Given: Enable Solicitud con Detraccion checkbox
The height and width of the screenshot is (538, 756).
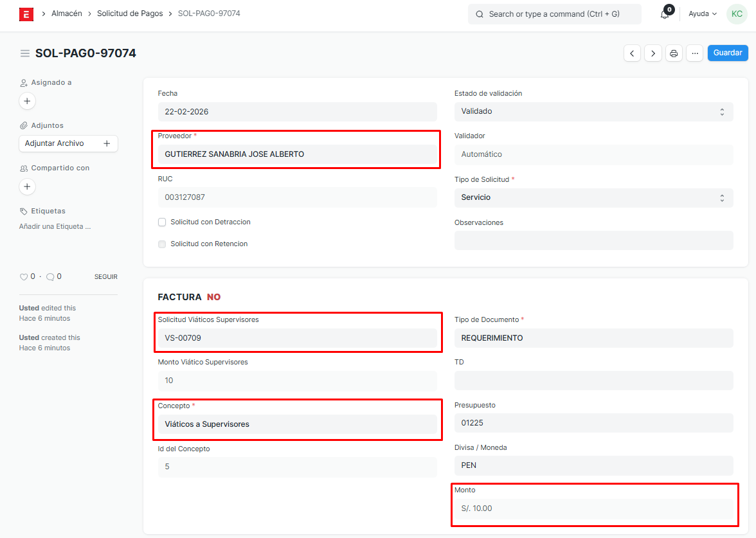Looking at the screenshot, I should pos(162,222).
